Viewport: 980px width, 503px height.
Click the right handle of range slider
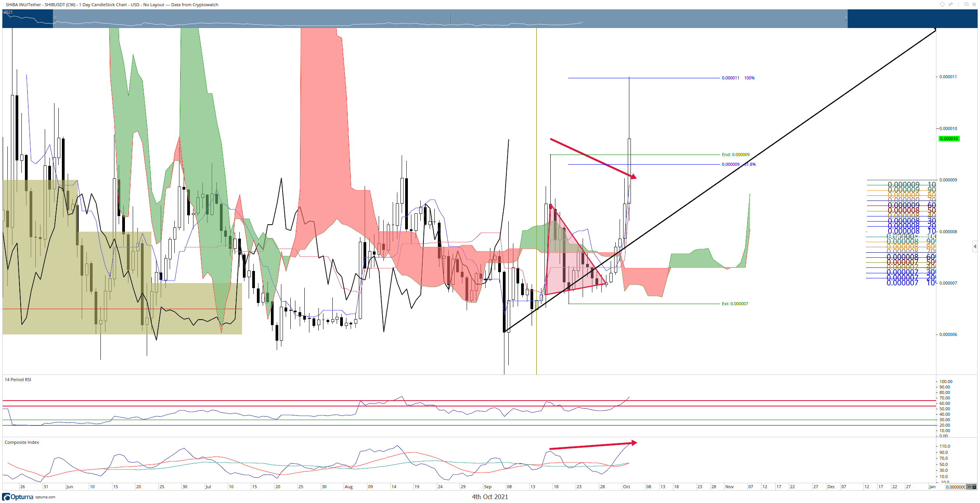[845, 19]
